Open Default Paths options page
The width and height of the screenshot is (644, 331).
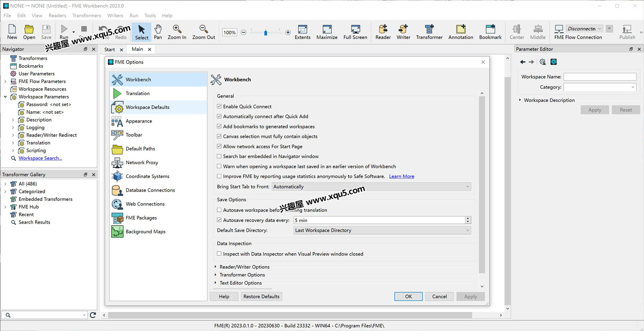pyautogui.click(x=158, y=148)
